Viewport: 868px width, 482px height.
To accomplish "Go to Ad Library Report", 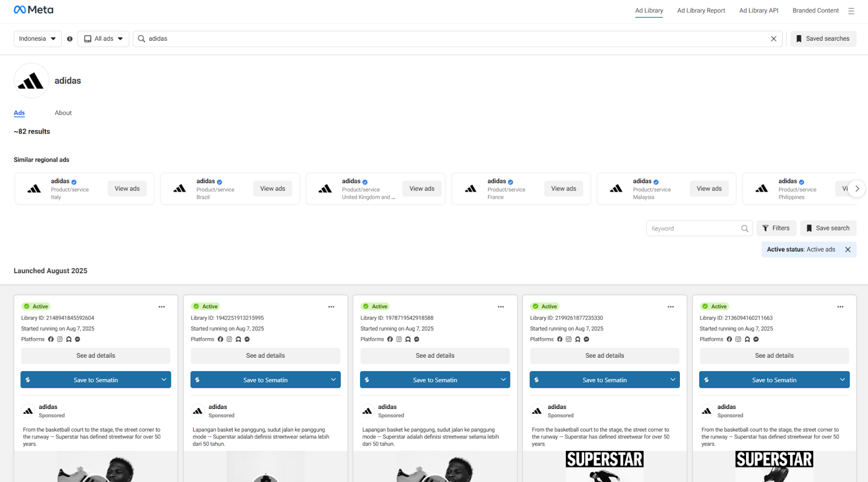I will tap(701, 11).
